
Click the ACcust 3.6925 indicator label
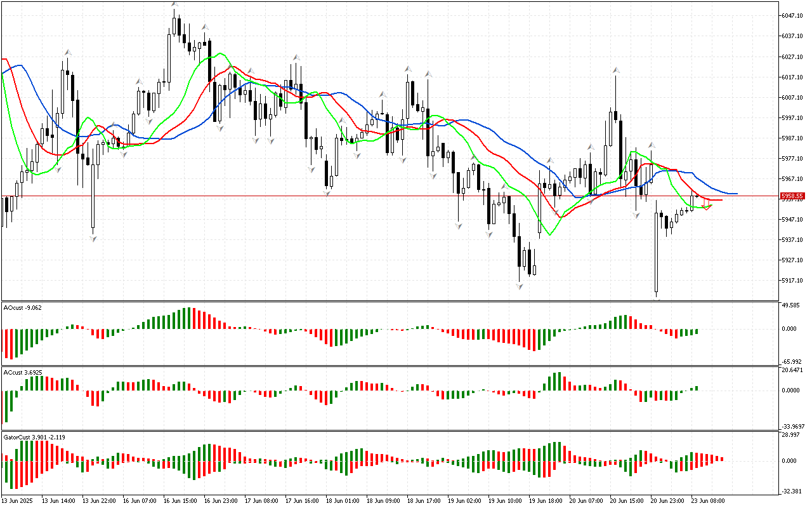(x=23, y=372)
